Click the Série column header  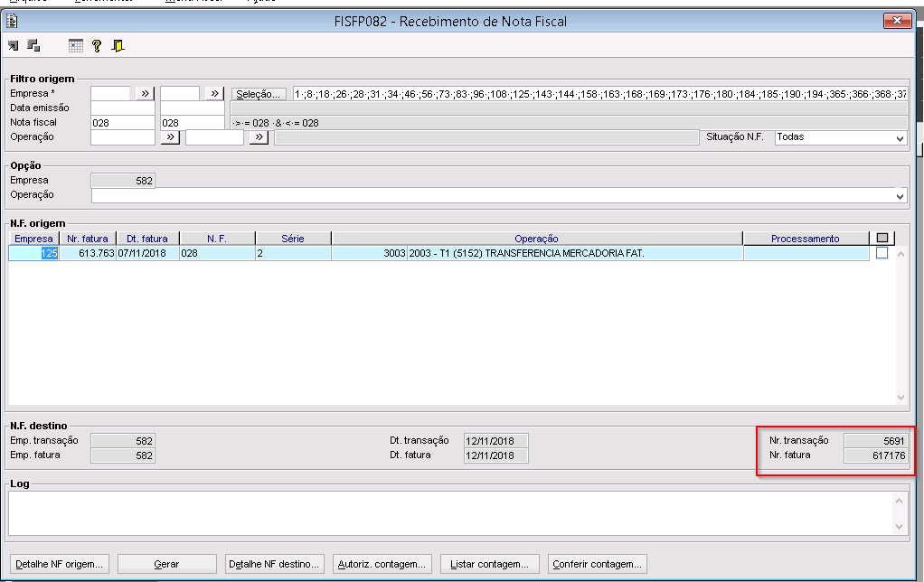293,239
